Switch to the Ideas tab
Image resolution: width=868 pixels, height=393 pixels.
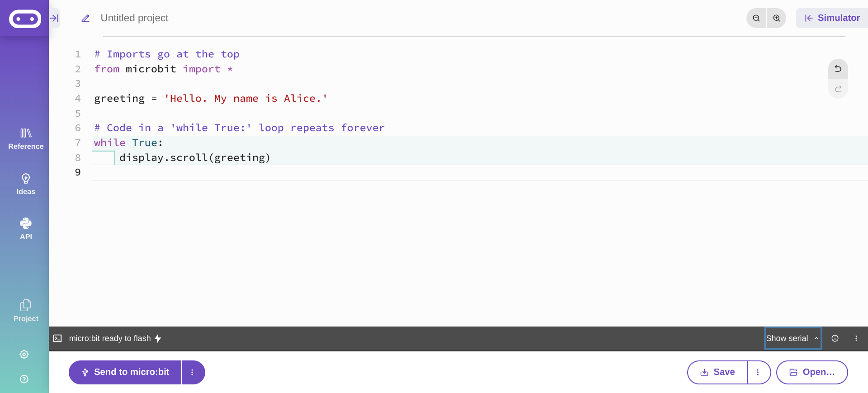[26, 184]
